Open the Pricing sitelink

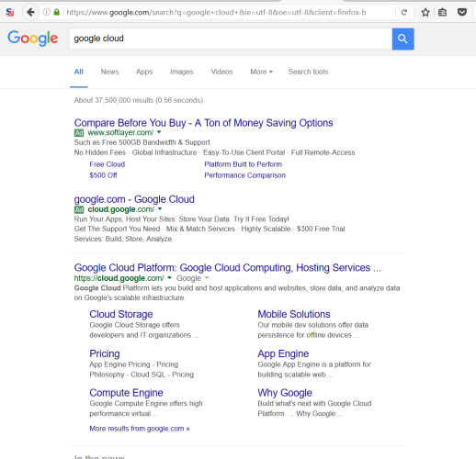pos(105,353)
